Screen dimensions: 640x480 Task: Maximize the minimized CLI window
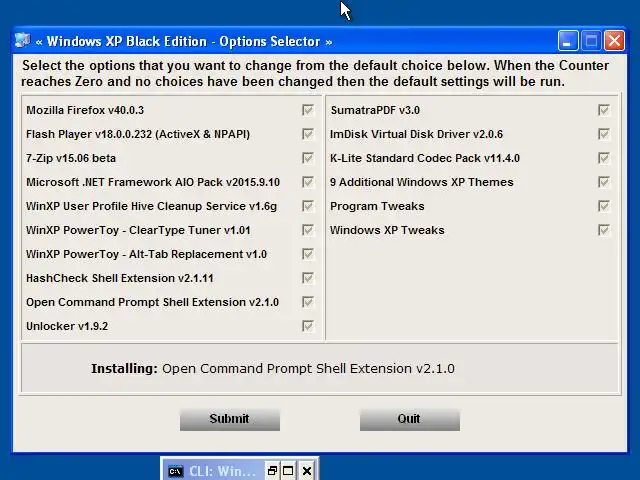(x=288, y=471)
